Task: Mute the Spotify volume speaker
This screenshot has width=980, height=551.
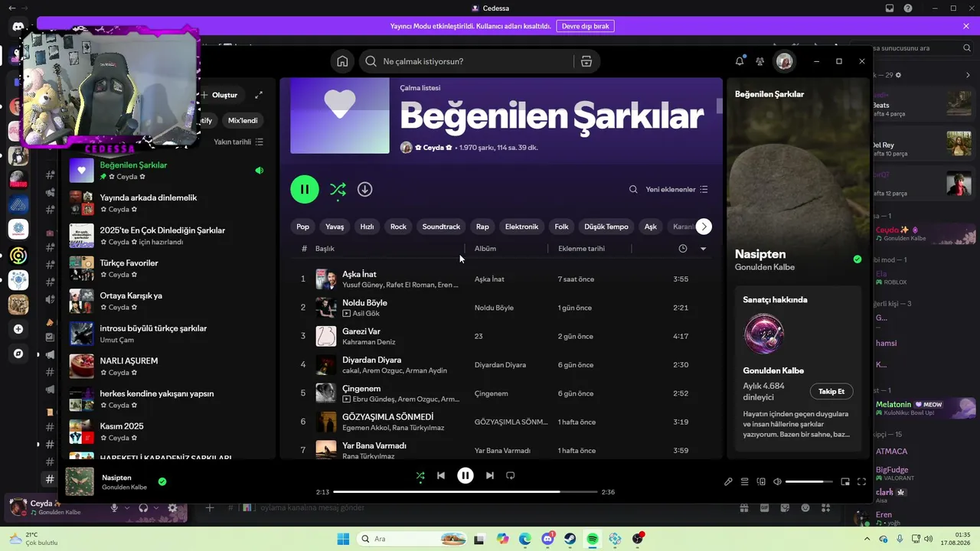Action: (777, 481)
